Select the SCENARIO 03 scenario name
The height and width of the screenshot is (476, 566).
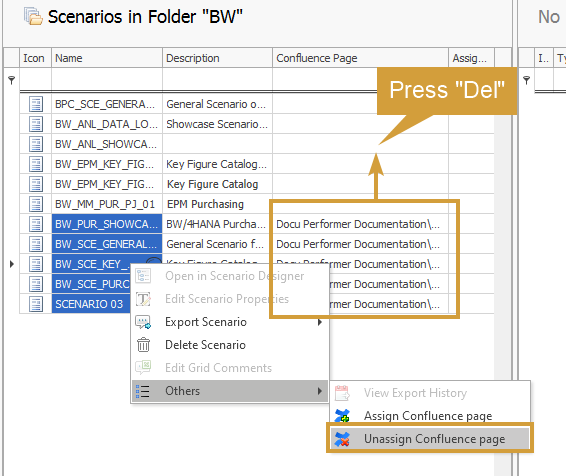[91, 304]
